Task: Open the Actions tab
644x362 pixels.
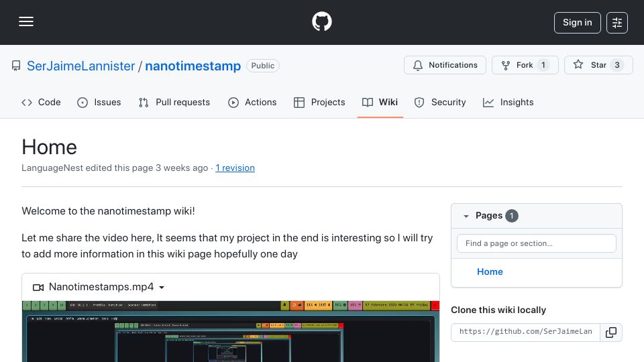Action: point(252,102)
